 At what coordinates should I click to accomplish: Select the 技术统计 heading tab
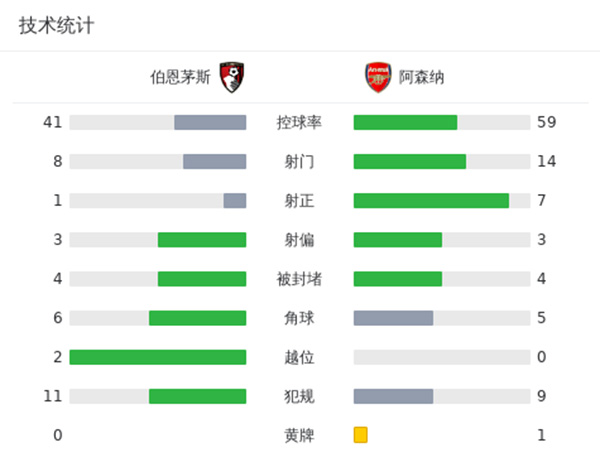pos(56,26)
